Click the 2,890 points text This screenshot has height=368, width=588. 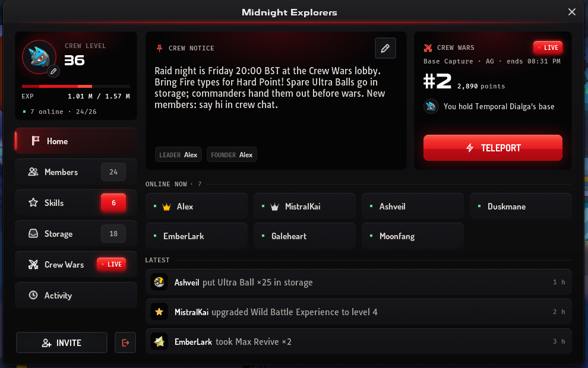click(481, 86)
